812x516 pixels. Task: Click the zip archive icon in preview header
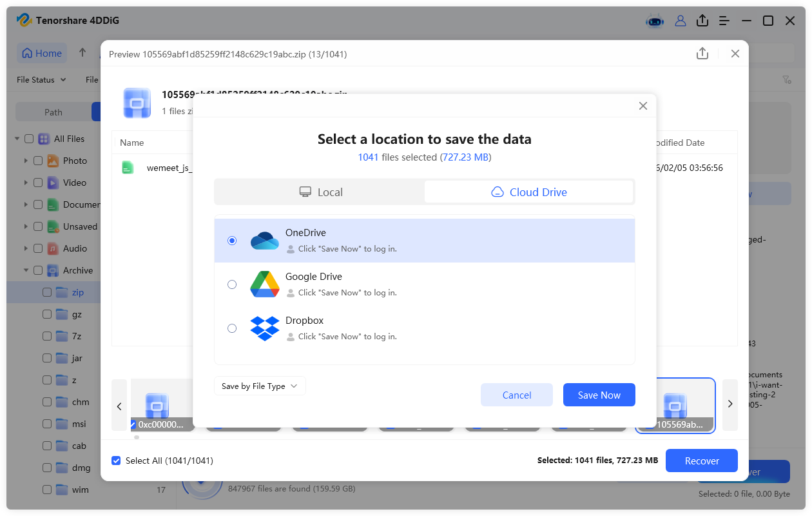tap(137, 103)
